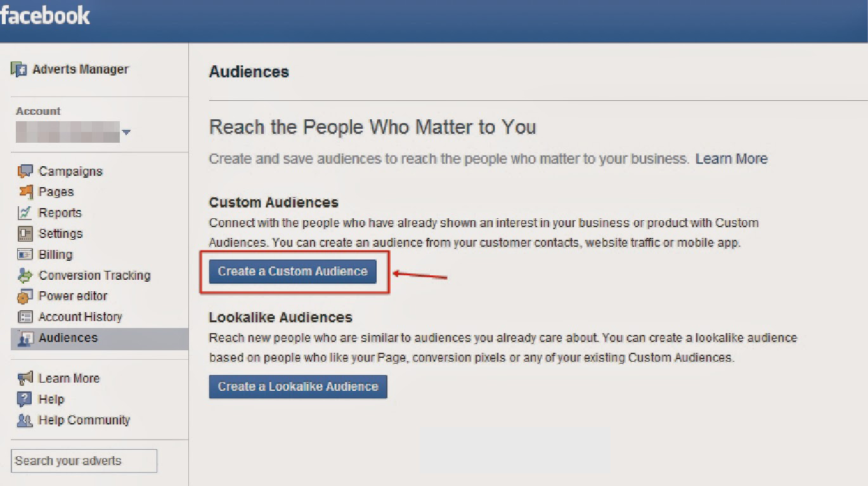Click 'Reach the People Who Matter to You'

pyautogui.click(x=373, y=127)
